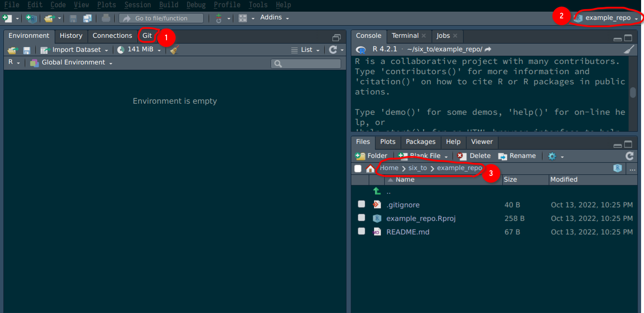Check the example_repo.Rproj checkbox
The height and width of the screenshot is (313, 644).
(x=361, y=218)
